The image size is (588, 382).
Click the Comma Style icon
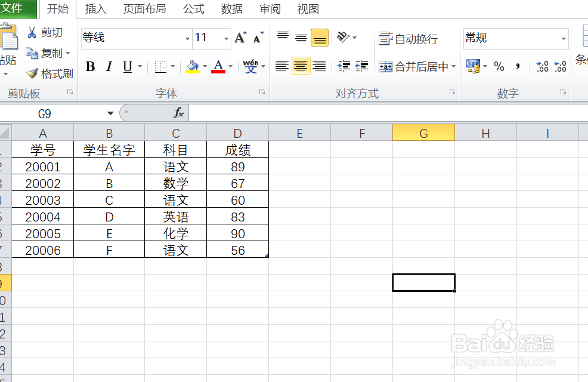(518, 67)
